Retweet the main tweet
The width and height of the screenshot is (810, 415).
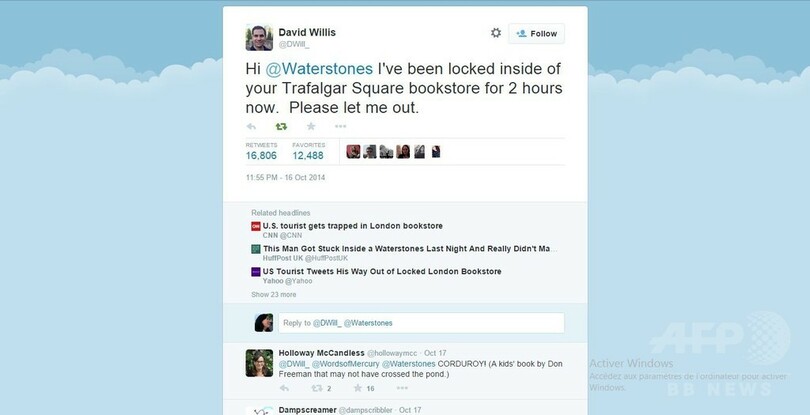pyautogui.click(x=281, y=126)
